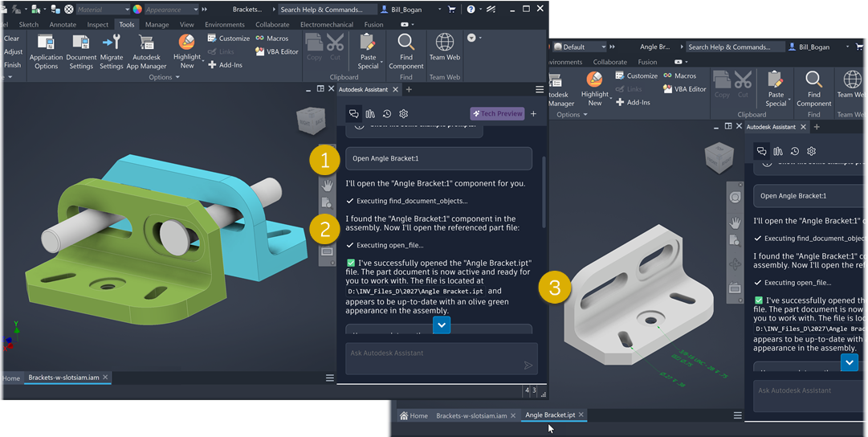Click Search Help & Commands in left window
Image resolution: width=868 pixels, height=437 pixels.
click(326, 10)
